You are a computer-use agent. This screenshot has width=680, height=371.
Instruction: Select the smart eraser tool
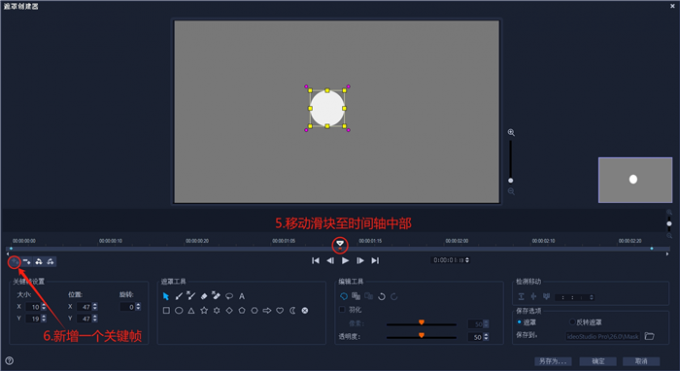coord(216,296)
